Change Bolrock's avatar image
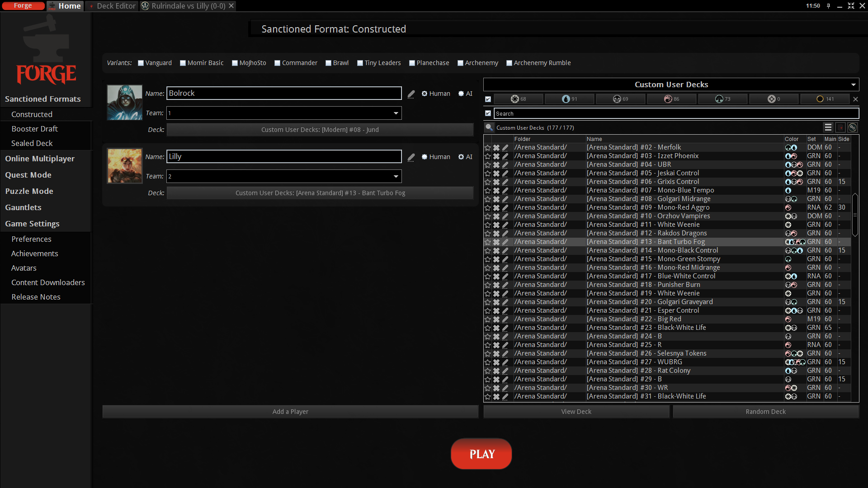Image resolution: width=868 pixels, height=488 pixels. [125, 102]
